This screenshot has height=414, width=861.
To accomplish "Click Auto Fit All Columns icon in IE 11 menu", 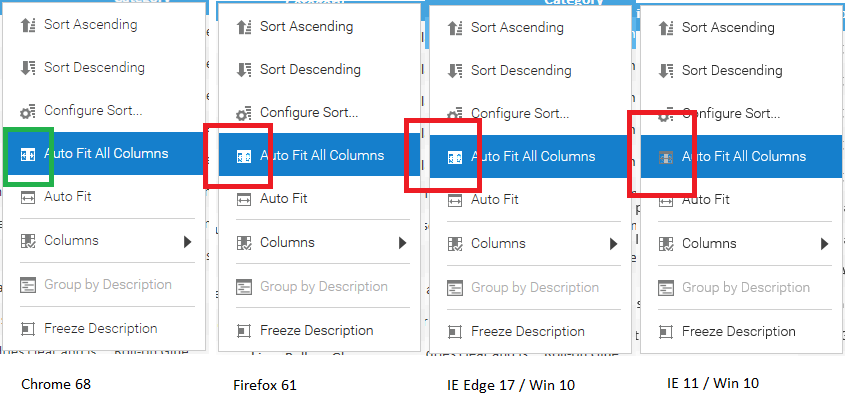I will (x=666, y=158).
